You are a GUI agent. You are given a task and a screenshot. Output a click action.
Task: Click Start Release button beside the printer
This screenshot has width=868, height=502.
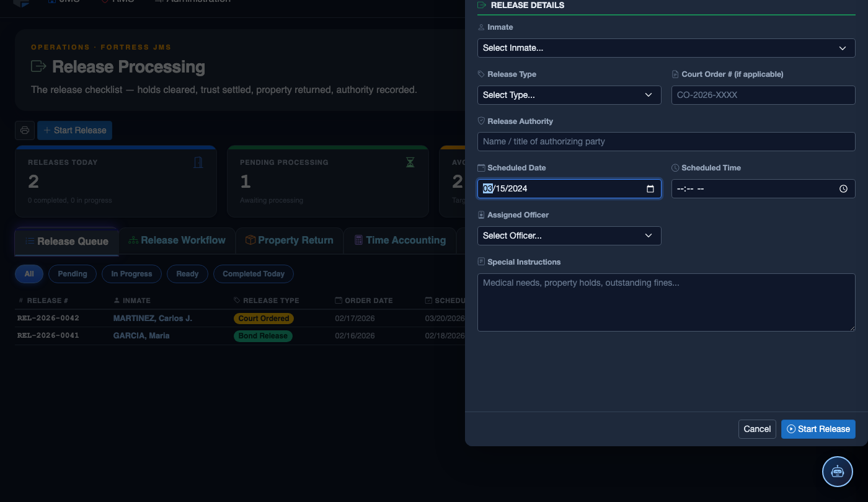[74, 130]
